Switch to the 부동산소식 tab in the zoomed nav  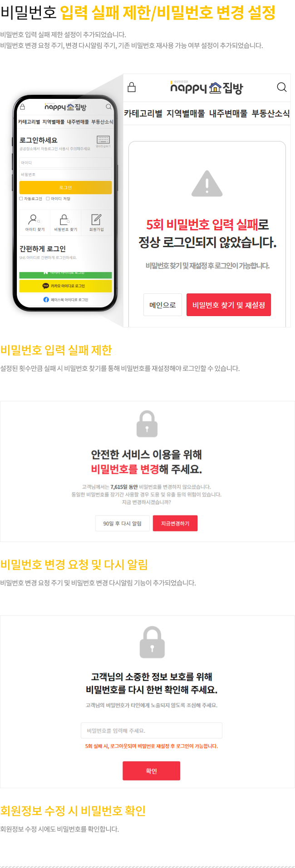click(270, 113)
